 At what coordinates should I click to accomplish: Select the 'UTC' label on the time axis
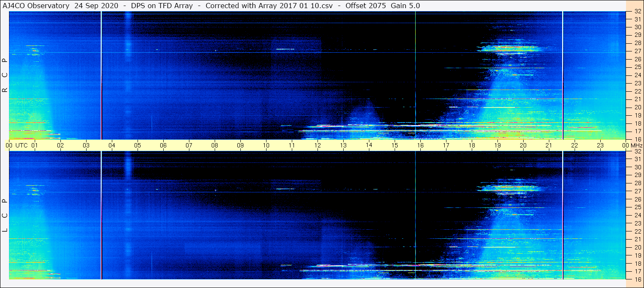tap(21, 145)
